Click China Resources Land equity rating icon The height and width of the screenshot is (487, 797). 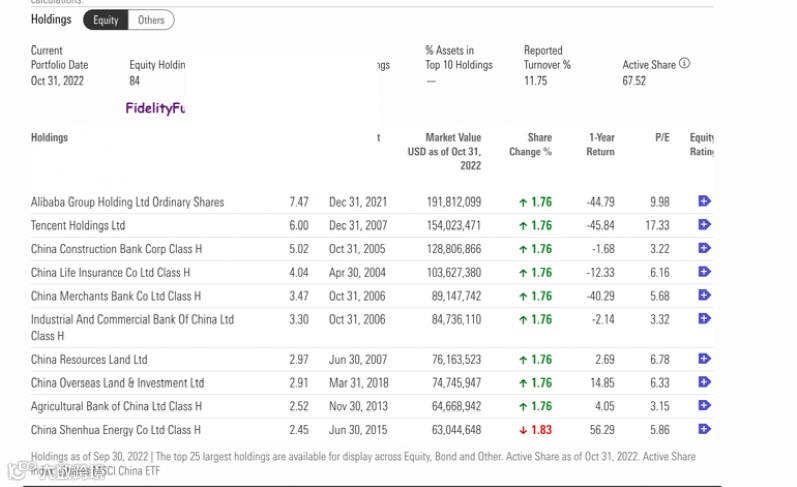[704, 359]
